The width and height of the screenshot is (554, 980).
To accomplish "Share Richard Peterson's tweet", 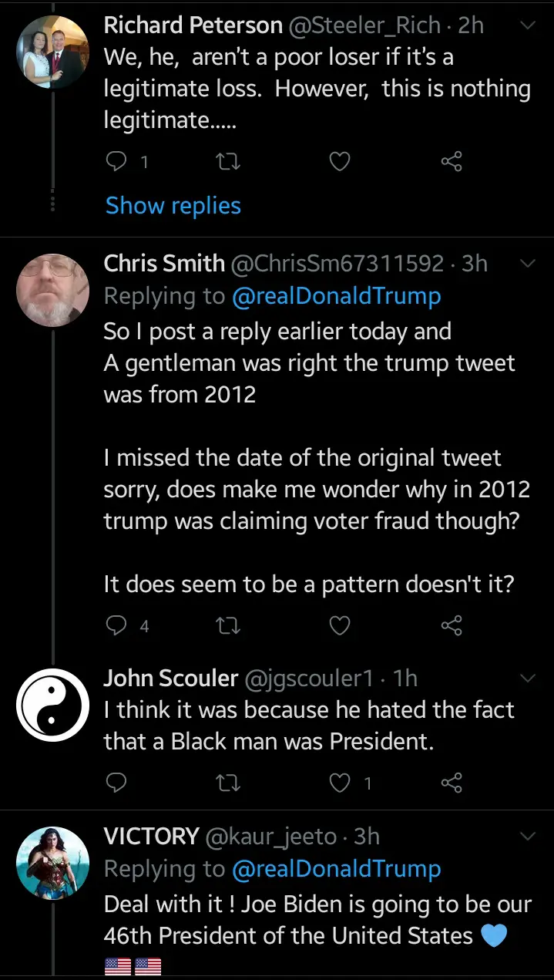I will point(451,161).
